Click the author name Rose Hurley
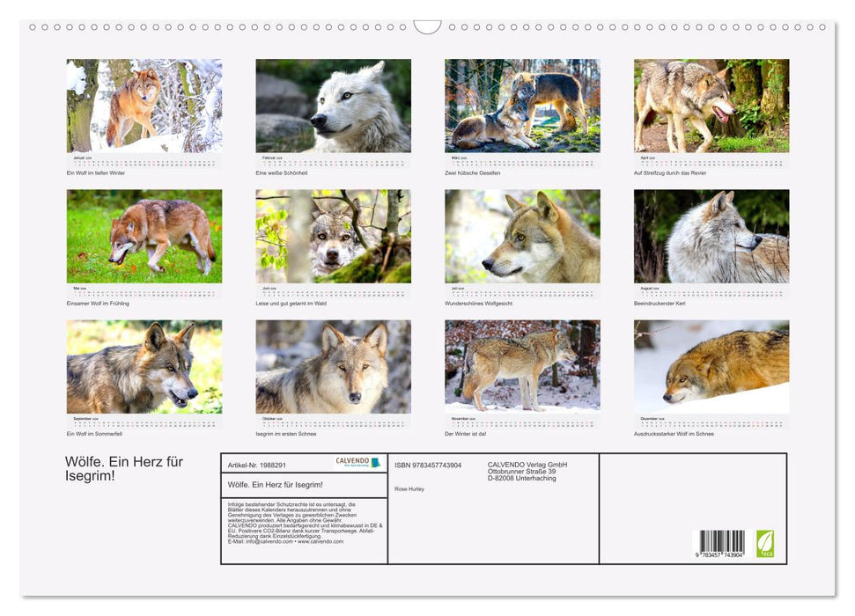This screenshot has height=616, width=855. tap(409, 488)
